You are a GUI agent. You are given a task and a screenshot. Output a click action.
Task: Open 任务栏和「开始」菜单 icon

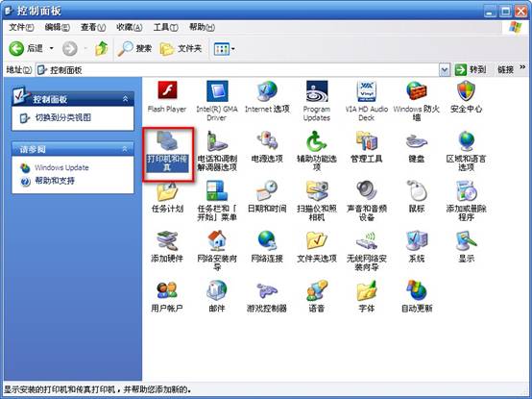click(x=217, y=201)
